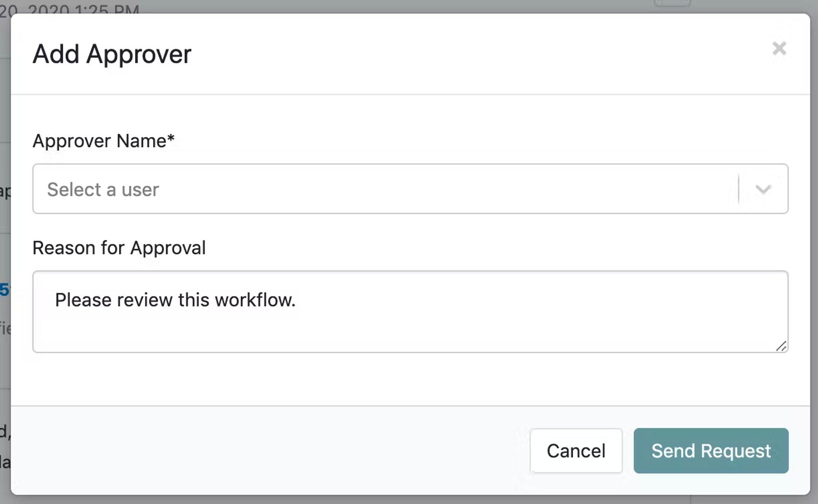The height and width of the screenshot is (504, 818).
Task: Click the textarea resize handle
Action: tap(782, 347)
